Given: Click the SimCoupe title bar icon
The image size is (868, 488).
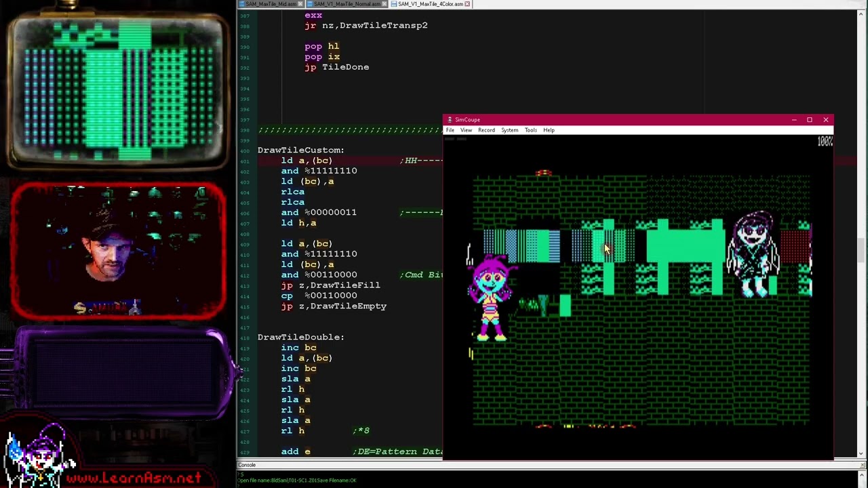Looking at the screenshot, I should [x=449, y=120].
